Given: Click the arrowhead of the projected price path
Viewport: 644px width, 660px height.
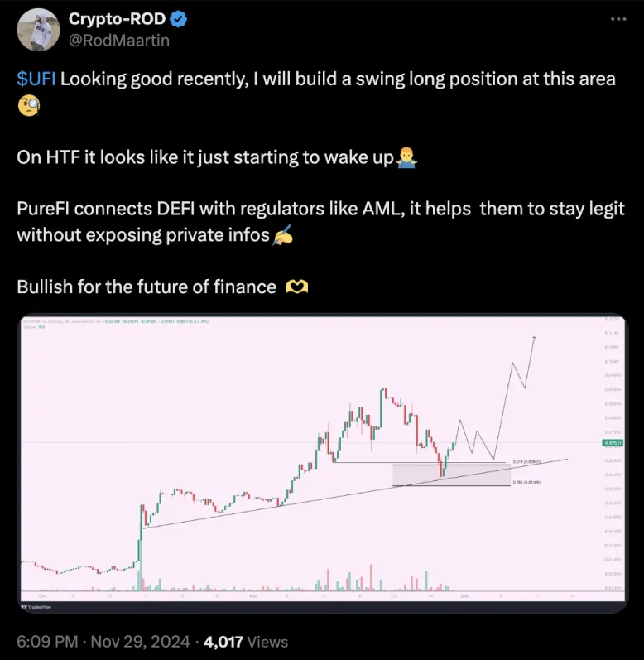Looking at the screenshot, I should 536,338.
